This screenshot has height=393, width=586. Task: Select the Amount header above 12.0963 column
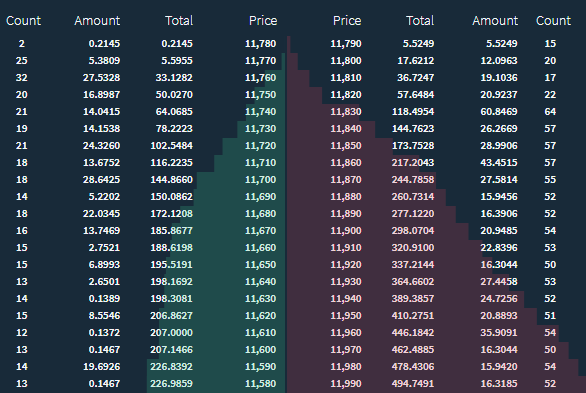pyautogui.click(x=495, y=21)
